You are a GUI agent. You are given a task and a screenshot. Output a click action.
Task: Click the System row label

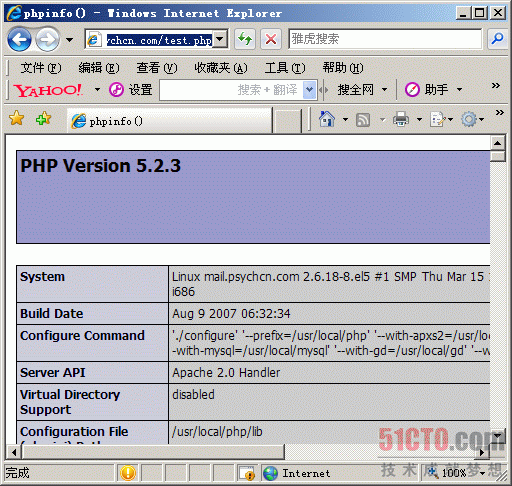click(x=42, y=277)
